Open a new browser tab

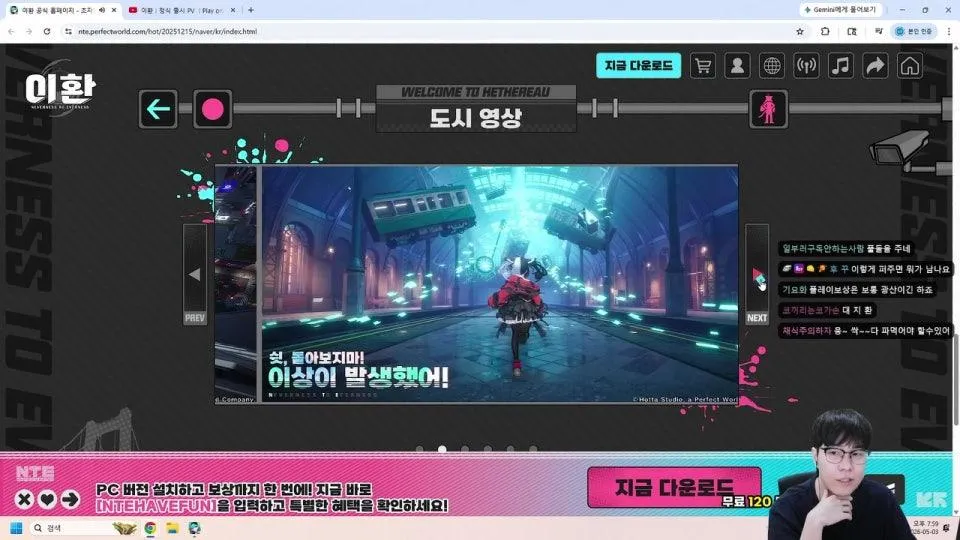[x=251, y=10]
